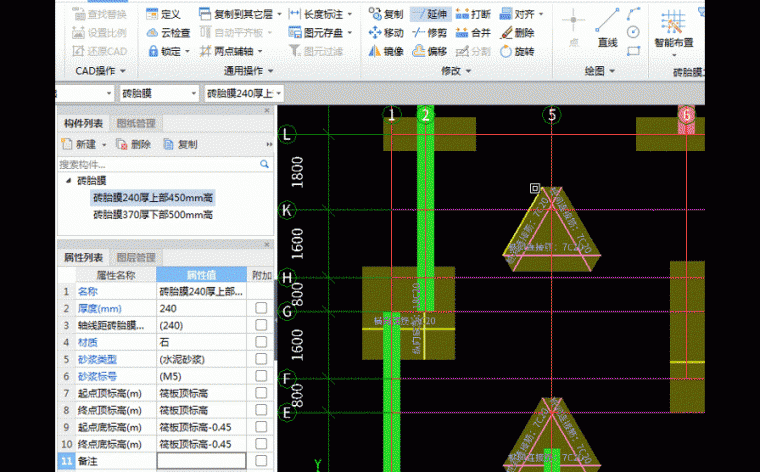760x472 pixels.
Task: Tick the 附加 checkbox for 材质 row
Action: click(261, 341)
